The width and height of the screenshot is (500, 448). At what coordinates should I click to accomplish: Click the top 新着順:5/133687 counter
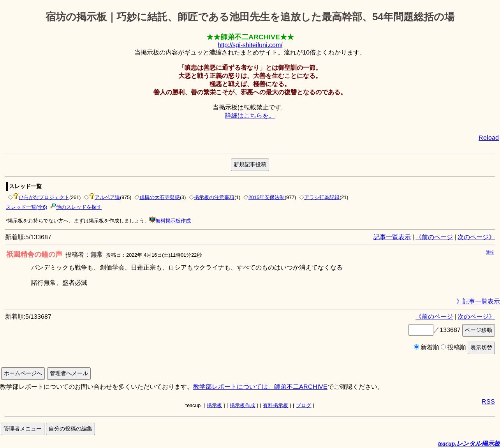(x=28, y=237)
